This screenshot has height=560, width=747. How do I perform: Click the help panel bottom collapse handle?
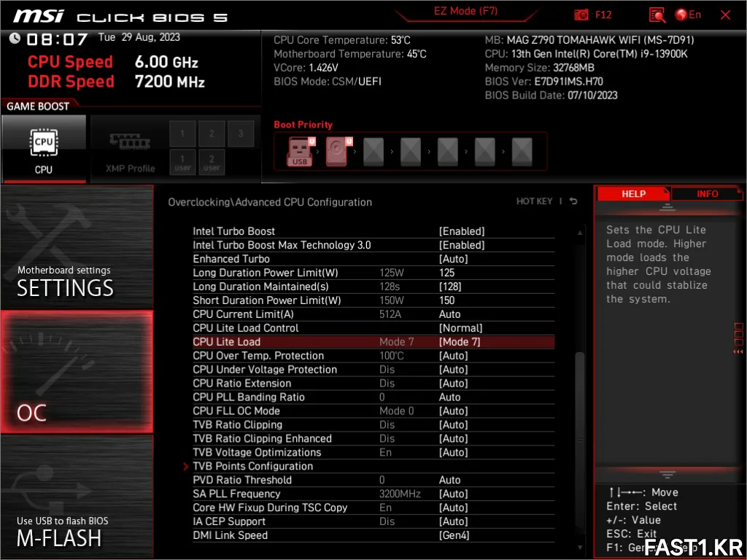click(667, 475)
